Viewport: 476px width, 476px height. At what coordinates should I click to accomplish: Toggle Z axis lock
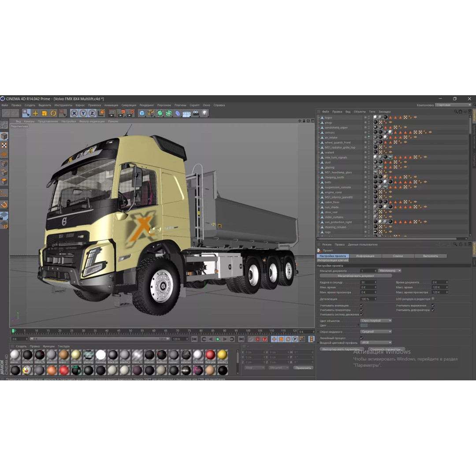[92, 113]
